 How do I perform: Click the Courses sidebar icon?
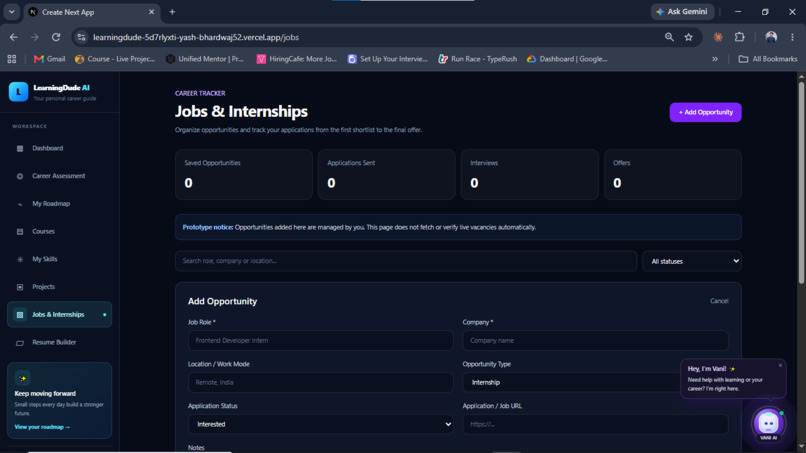[20, 231]
